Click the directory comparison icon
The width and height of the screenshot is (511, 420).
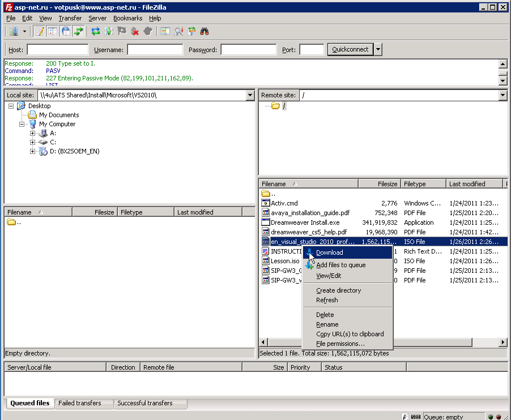tap(178, 31)
